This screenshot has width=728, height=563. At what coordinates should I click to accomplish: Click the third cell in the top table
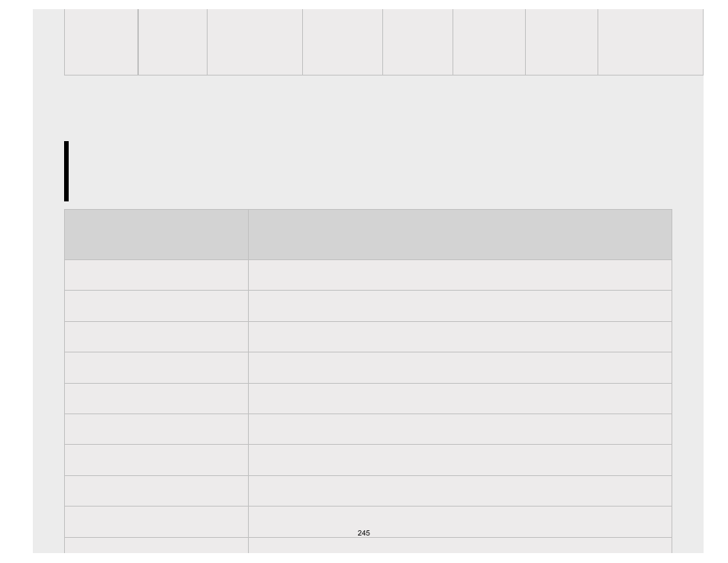coord(255,42)
